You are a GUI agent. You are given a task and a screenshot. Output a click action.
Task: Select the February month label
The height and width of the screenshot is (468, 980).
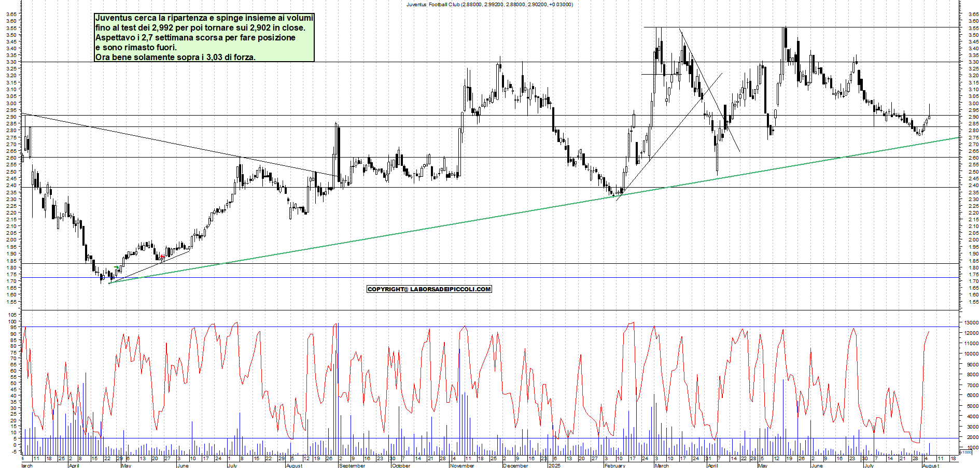pos(614,465)
